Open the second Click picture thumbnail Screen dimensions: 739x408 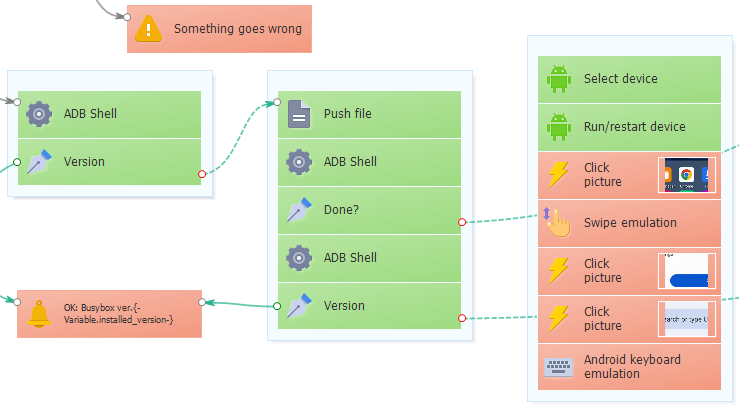pyautogui.click(x=687, y=271)
